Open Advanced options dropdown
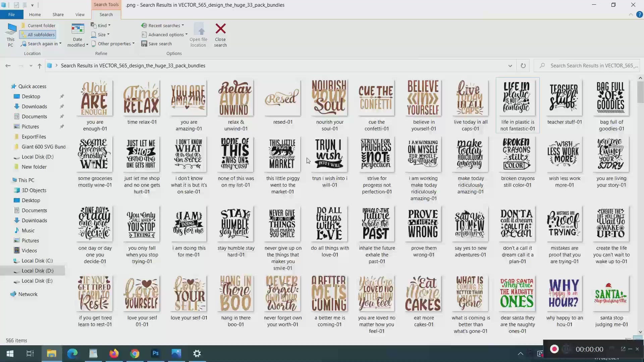Screen dimensions: 644x362 click(x=165, y=35)
